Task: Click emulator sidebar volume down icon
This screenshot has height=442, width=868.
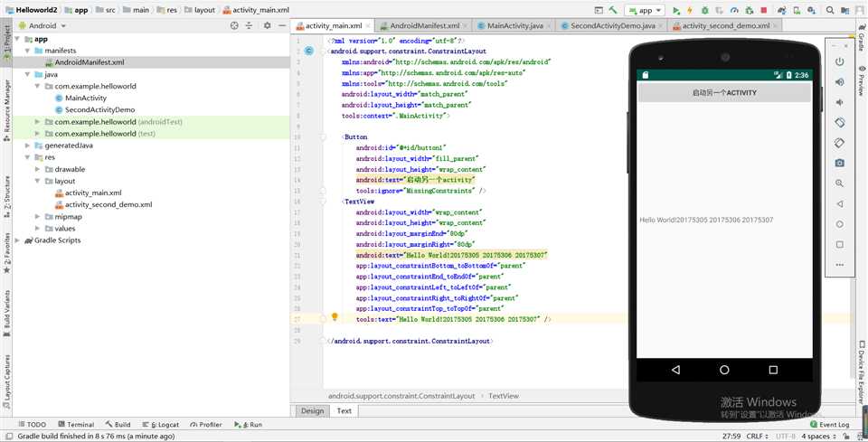Action: pos(840,102)
